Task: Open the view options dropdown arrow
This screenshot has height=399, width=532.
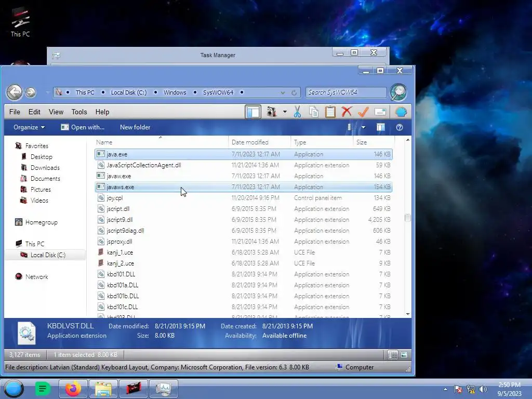Action: [363, 127]
